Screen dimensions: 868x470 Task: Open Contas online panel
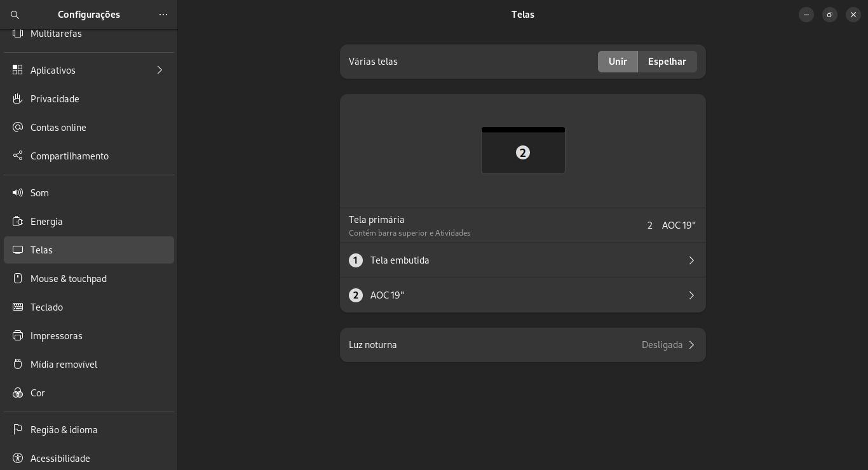[x=89, y=128]
